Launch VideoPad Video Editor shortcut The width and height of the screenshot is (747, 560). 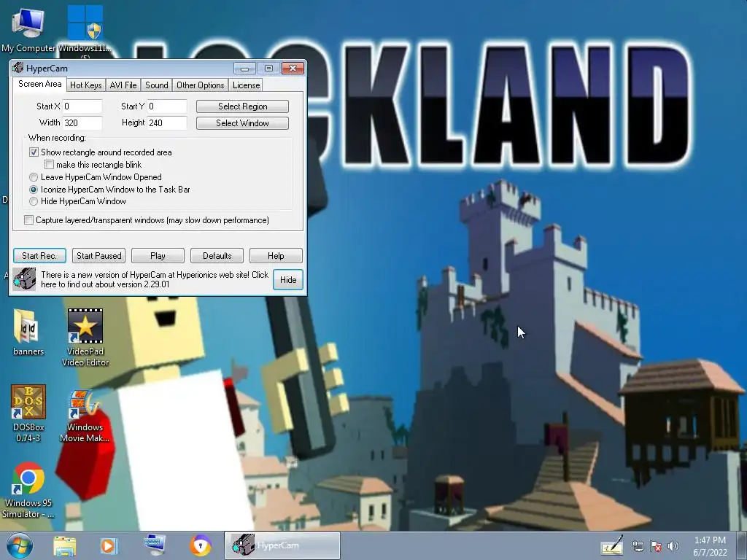(85, 337)
